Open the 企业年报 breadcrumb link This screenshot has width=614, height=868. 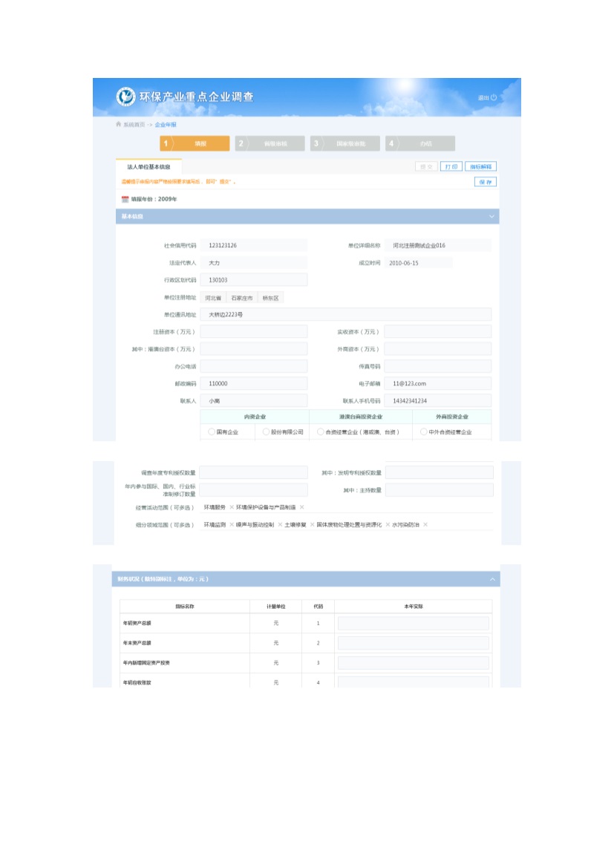[x=166, y=125]
